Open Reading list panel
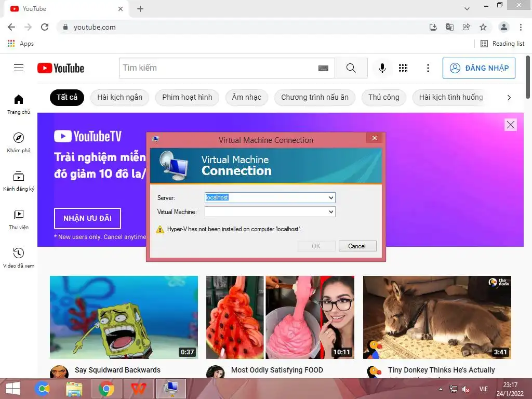 [x=502, y=44]
